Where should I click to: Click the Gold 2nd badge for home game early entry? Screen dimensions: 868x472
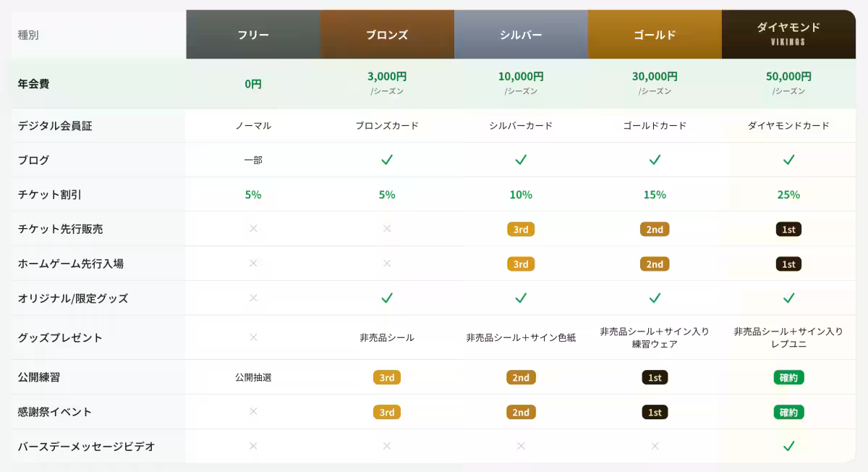pos(655,264)
